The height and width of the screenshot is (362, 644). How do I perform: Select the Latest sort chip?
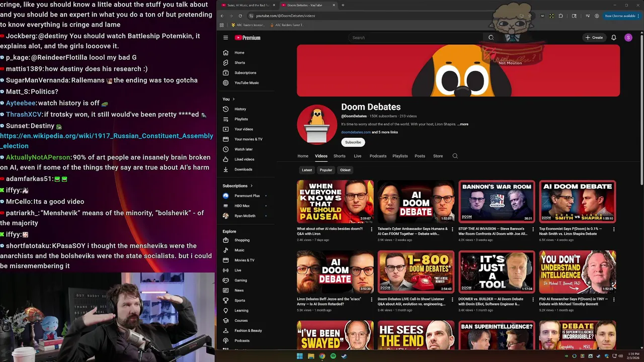point(307,170)
